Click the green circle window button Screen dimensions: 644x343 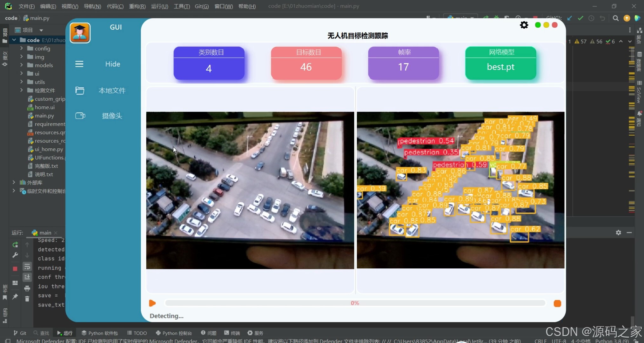point(538,25)
